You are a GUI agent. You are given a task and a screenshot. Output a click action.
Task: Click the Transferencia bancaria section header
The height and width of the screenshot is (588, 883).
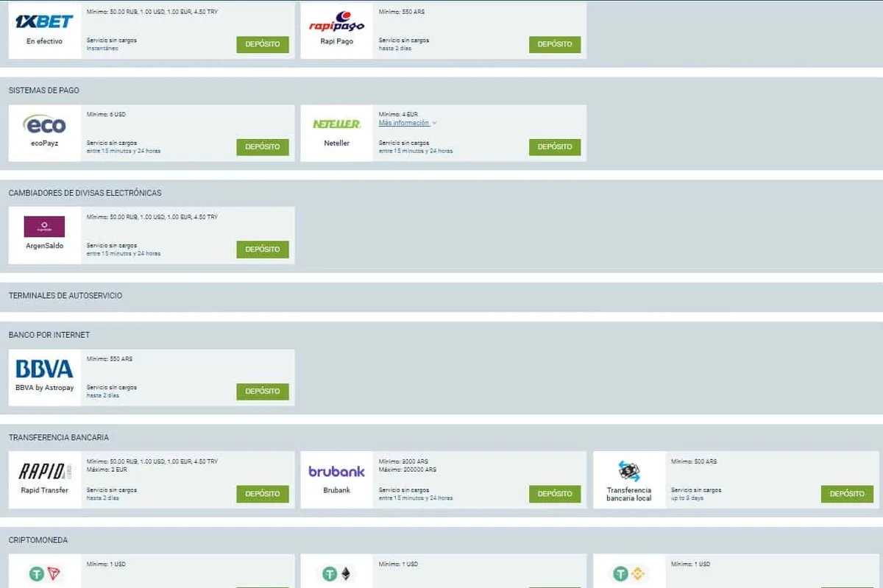click(59, 437)
